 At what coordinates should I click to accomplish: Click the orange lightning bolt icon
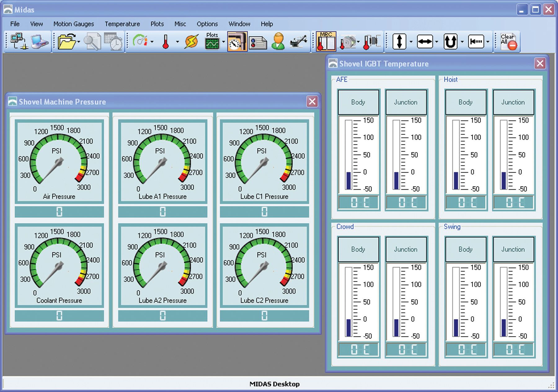click(x=191, y=42)
